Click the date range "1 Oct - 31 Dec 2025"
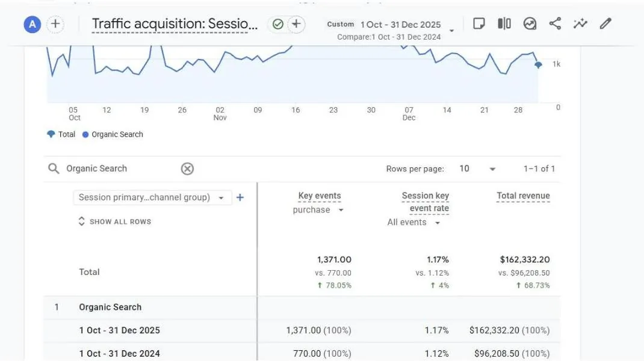Image resolution: width=644 pixels, height=361 pixels. [x=400, y=25]
